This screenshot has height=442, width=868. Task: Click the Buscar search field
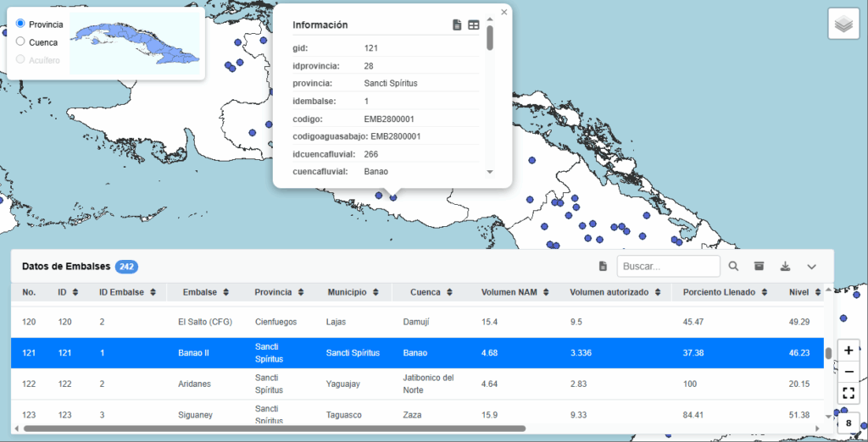[x=668, y=267]
